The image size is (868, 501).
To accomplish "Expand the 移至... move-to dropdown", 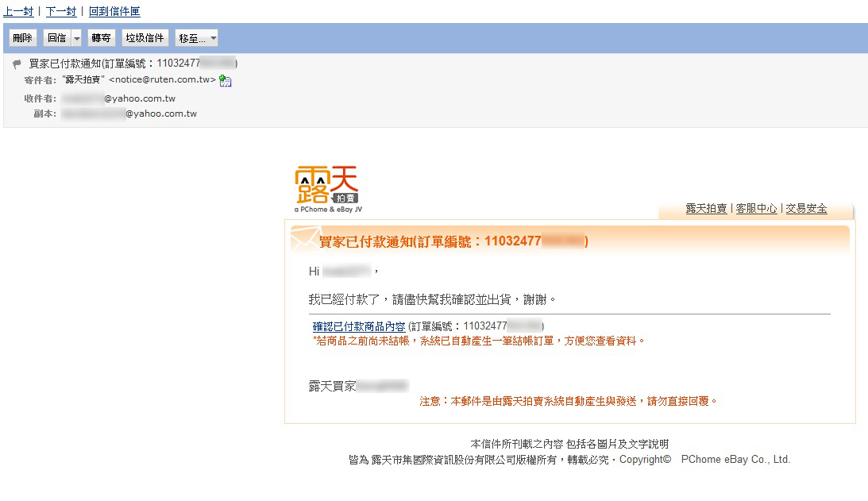I will click(196, 38).
